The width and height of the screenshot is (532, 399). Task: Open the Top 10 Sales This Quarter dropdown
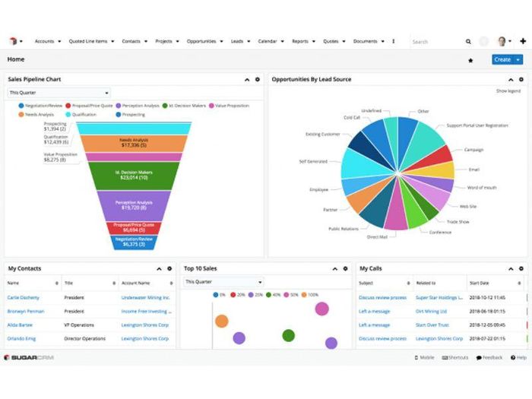click(223, 282)
